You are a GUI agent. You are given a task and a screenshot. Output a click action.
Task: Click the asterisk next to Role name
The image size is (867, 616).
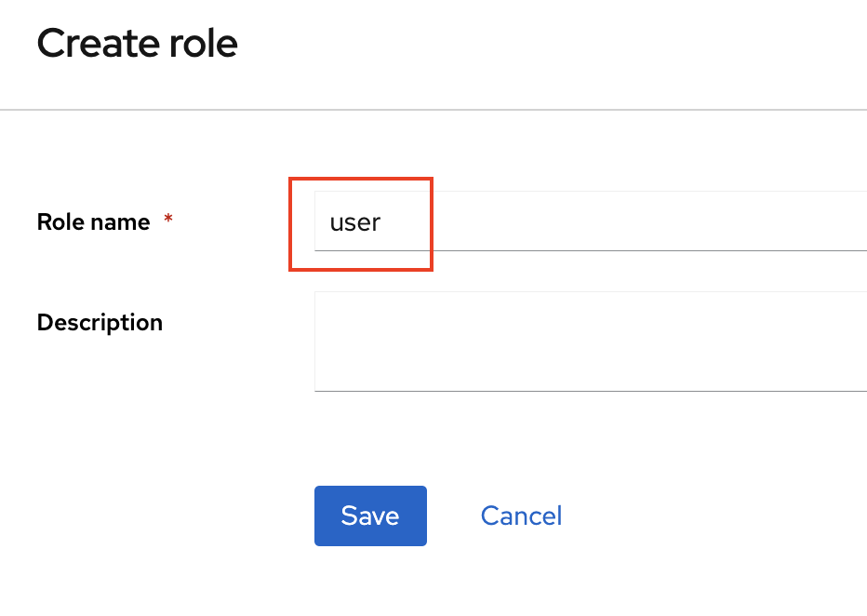(168, 221)
